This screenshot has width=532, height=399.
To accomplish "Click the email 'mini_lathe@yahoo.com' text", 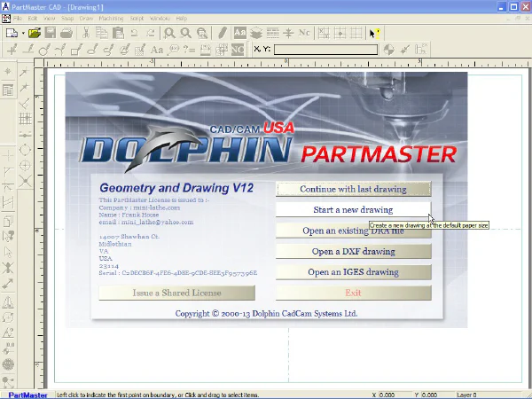I will (x=158, y=223).
